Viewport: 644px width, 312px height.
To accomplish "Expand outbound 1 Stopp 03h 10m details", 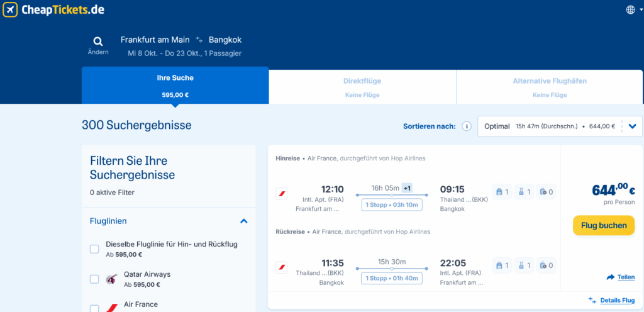I will pyautogui.click(x=392, y=204).
